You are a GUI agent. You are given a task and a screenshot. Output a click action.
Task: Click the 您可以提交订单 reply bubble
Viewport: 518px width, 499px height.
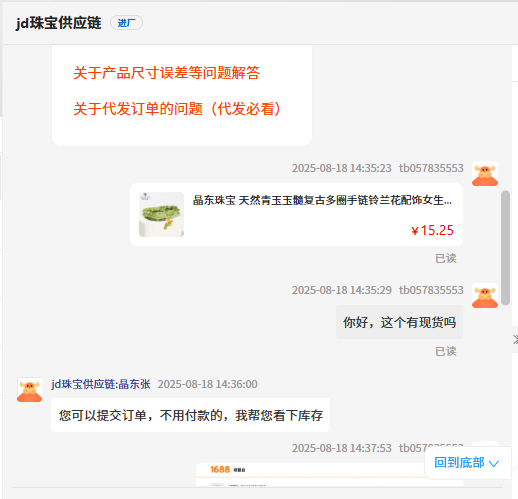pyautogui.click(x=190, y=415)
